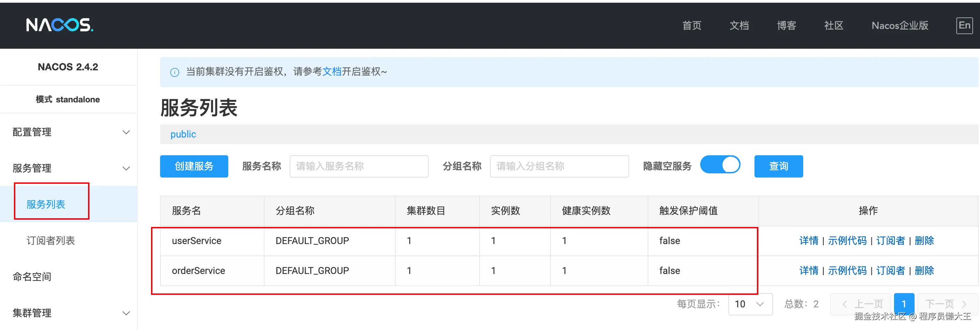980x330 pixels.
Task: Click the info icon in the auth notice
Action: coord(175,72)
